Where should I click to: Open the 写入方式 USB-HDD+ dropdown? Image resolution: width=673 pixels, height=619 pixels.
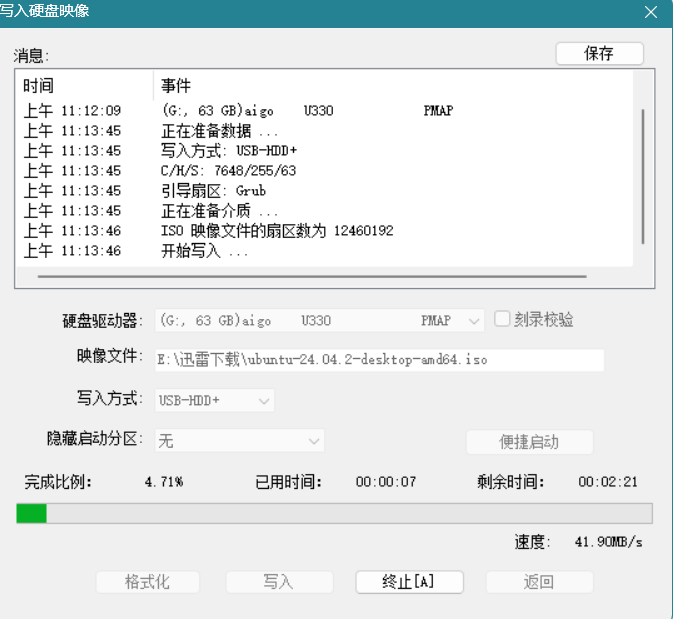pos(214,401)
